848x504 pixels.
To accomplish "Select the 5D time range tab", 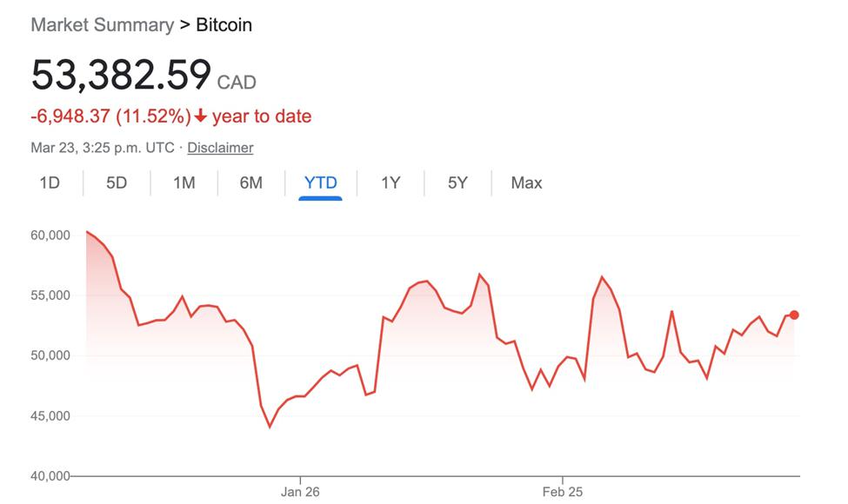I will tap(117, 182).
